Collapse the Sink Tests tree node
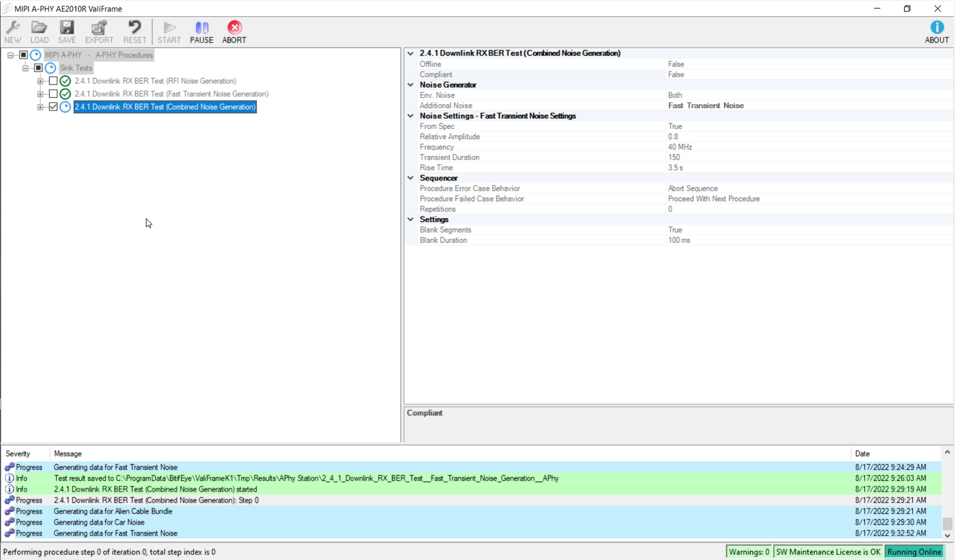This screenshot has width=955, height=560. pos(25,68)
